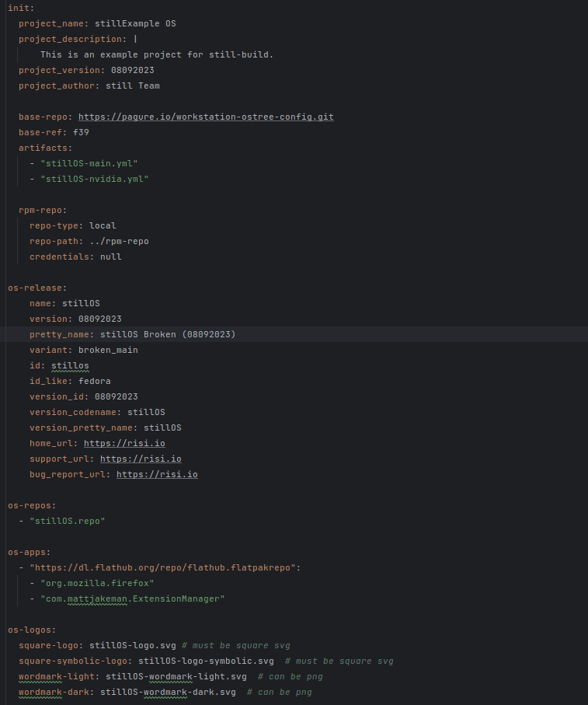
Task: Click the "com.mattjakeman.ExtensionManager" entry
Action: 133,599
